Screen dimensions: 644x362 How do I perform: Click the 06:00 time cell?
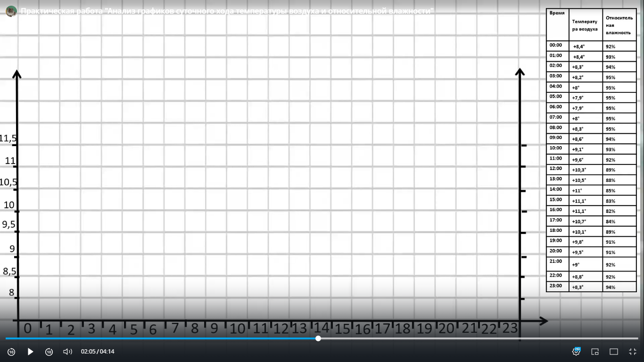pos(557,107)
